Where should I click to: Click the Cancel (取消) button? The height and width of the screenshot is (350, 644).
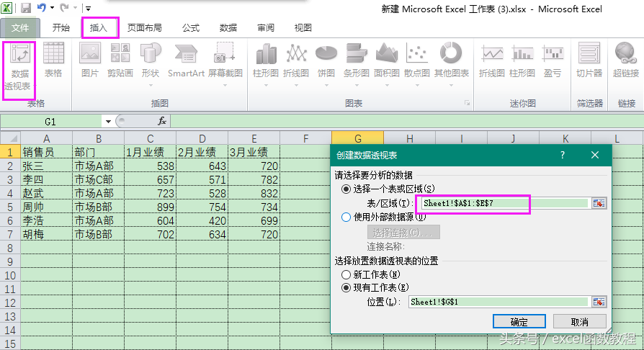pyautogui.click(x=579, y=322)
